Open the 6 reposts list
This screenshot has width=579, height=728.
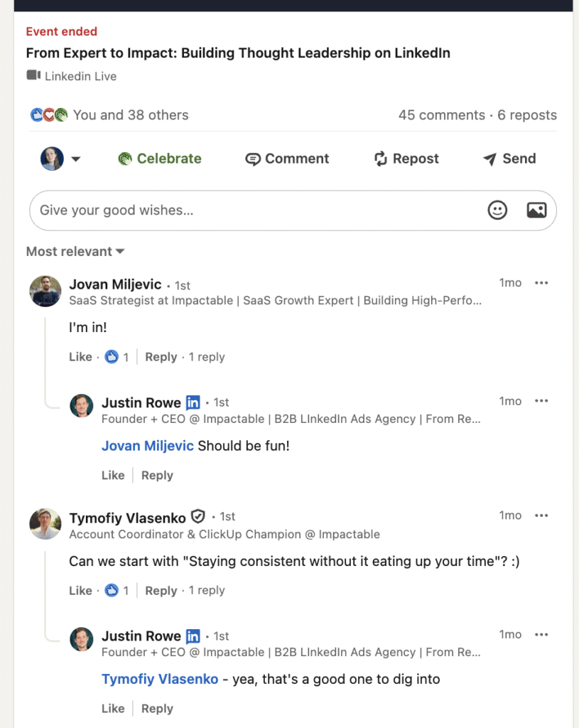527,115
